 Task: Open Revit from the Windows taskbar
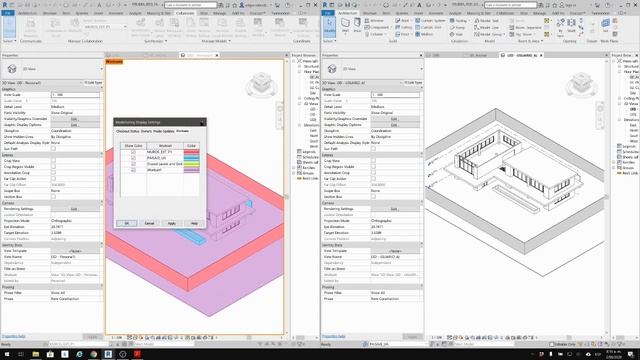tap(108, 354)
